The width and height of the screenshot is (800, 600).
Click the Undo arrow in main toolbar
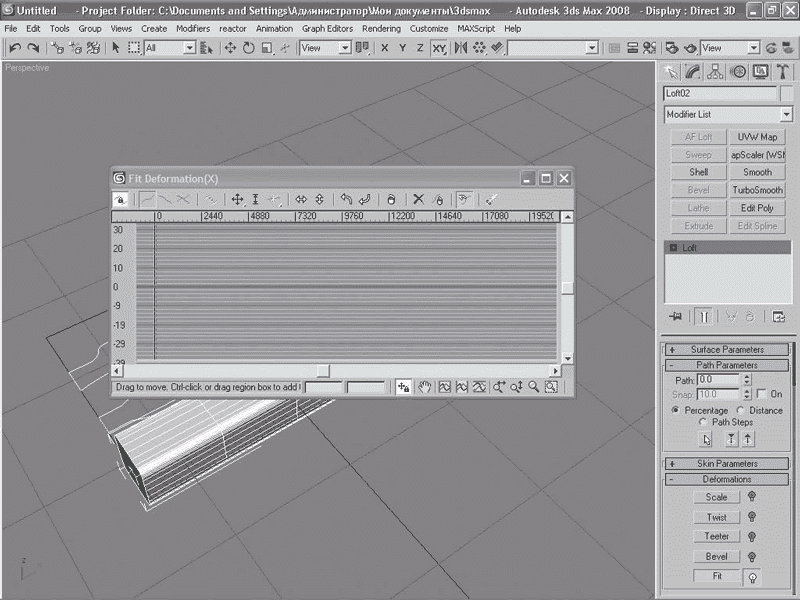pyautogui.click(x=15, y=48)
